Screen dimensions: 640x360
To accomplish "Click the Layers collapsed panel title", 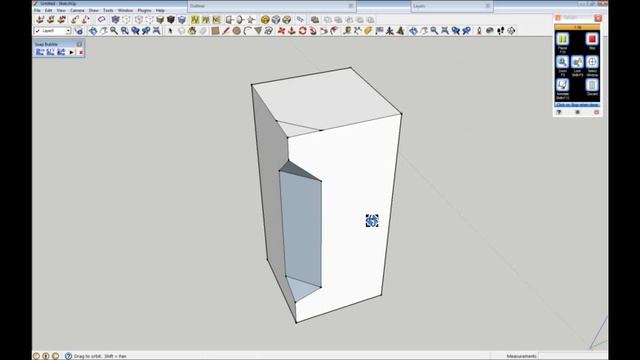I will tap(419, 6).
